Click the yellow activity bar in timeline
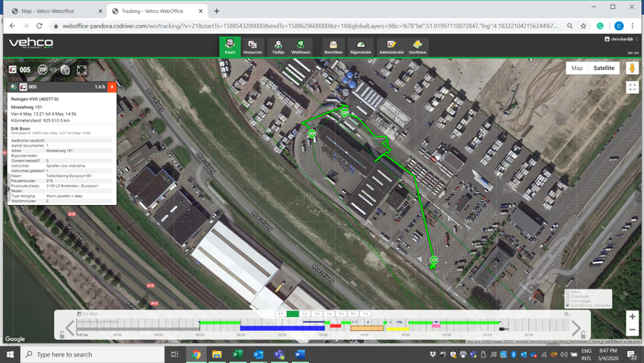This screenshot has height=363, width=644. [x=397, y=329]
